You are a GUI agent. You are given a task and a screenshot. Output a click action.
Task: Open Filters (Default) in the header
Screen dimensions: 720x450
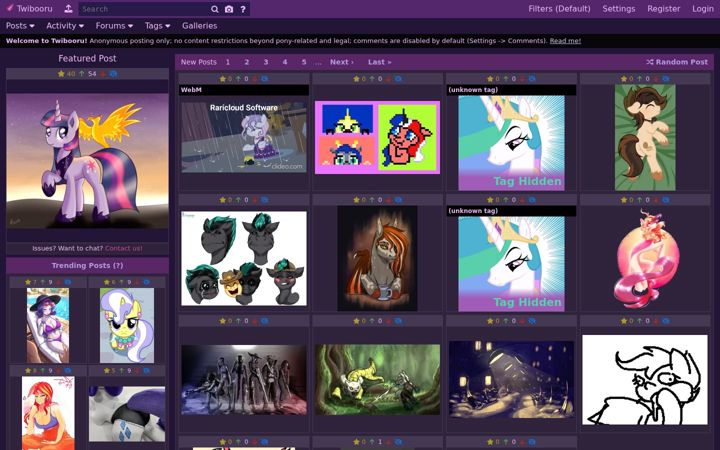(x=559, y=9)
